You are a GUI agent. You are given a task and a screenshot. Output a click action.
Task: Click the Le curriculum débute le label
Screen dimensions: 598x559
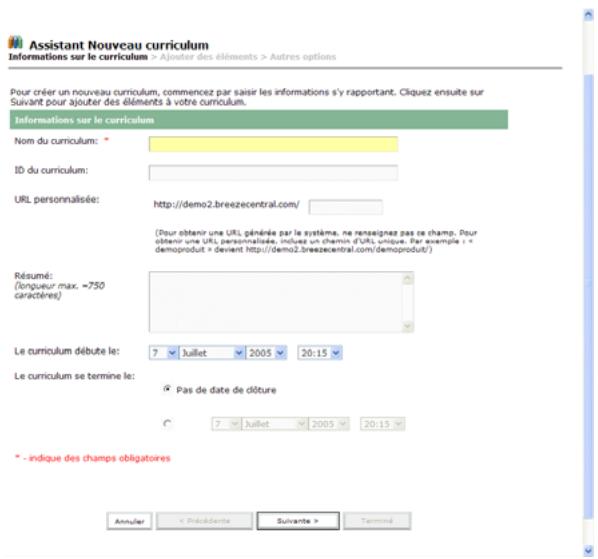point(67,351)
